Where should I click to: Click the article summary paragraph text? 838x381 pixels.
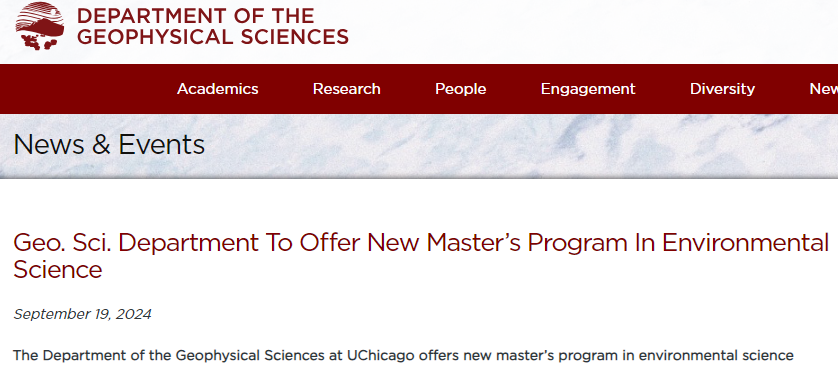[x=403, y=355]
